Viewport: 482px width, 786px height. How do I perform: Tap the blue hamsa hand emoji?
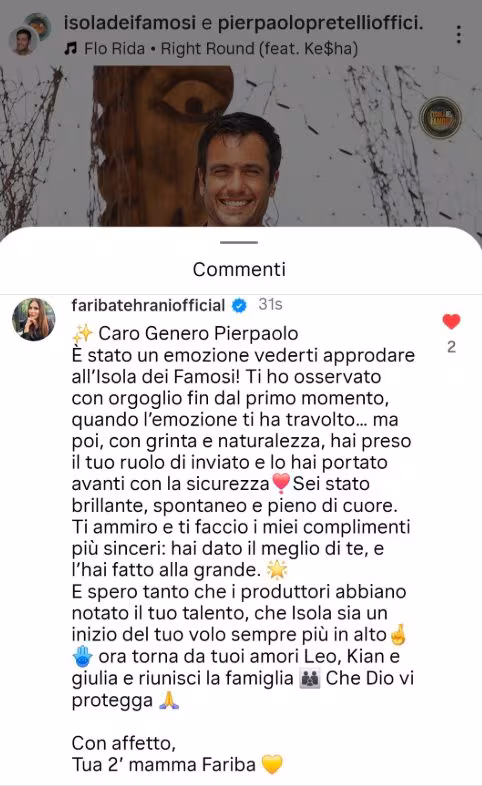[82, 656]
